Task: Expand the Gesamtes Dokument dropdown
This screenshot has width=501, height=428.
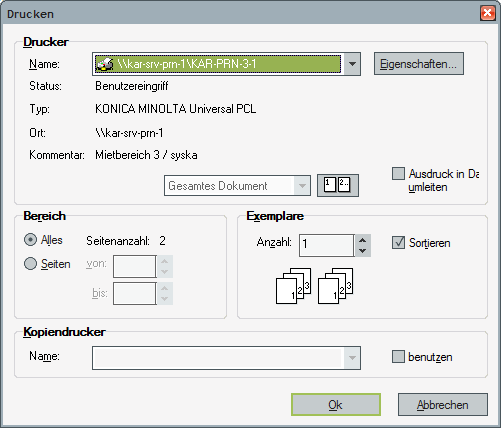Action: click(302, 186)
